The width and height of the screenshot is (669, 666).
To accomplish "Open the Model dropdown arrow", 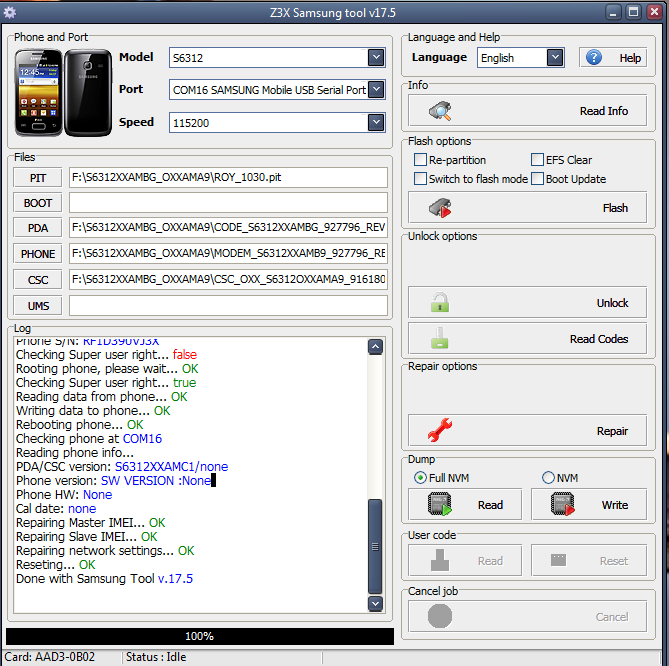I will point(376,58).
